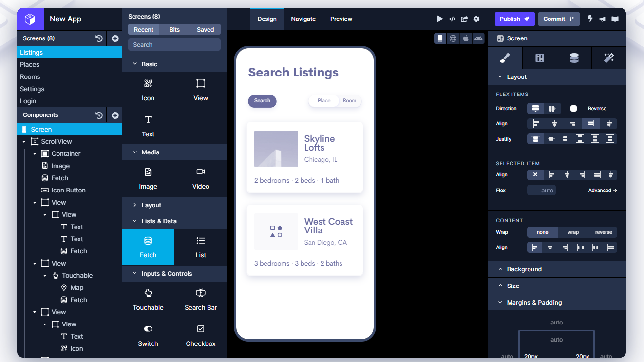Viewport: 644px width, 362px height.
Task: Collapse the Touchable tree node
Action: coord(45,276)
